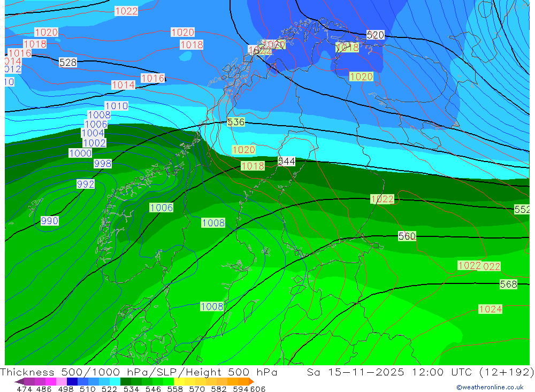Open the weatheronline.co.uk copyright link
The image size is (535, 392).
coord(490,387)
